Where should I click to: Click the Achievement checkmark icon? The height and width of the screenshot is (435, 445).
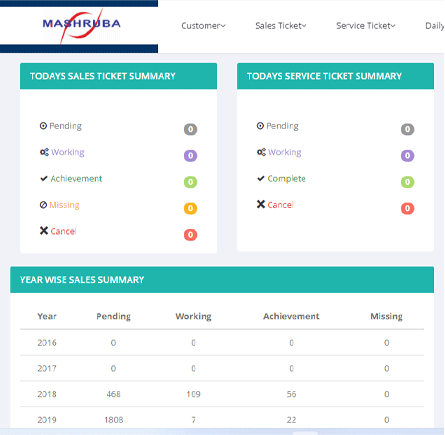point(44,179)
